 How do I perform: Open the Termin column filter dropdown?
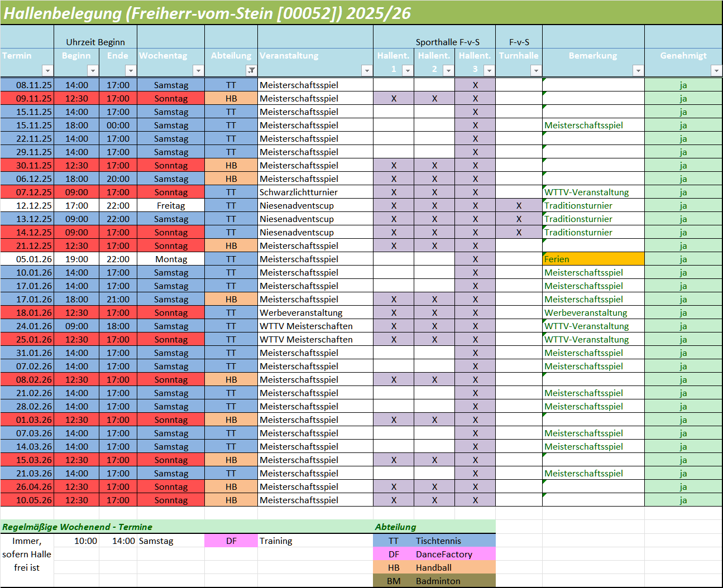pyautogui.click(x=47, y=70)
